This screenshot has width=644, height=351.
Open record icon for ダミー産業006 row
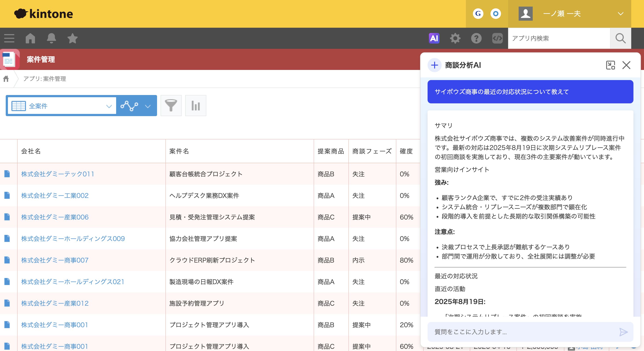pyautogui.click(x=7, y=217)
